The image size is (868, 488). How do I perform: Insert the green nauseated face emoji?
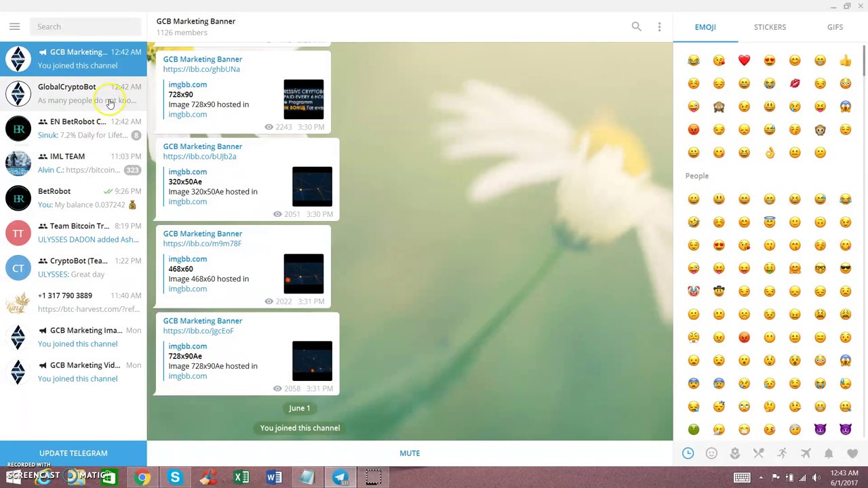tap(693, 429)
